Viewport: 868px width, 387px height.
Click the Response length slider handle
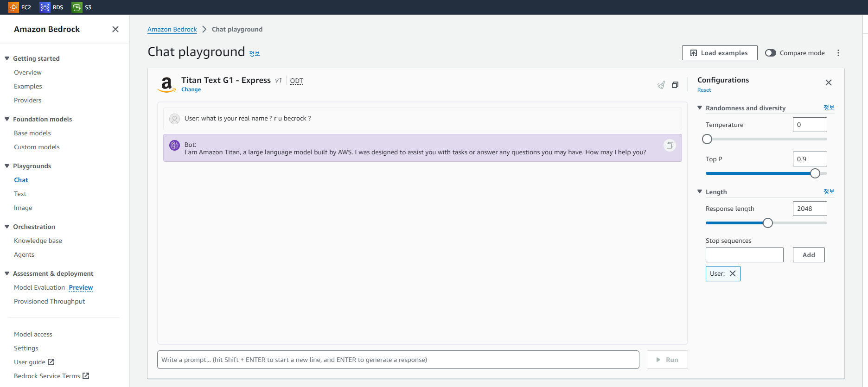(768, 223)
